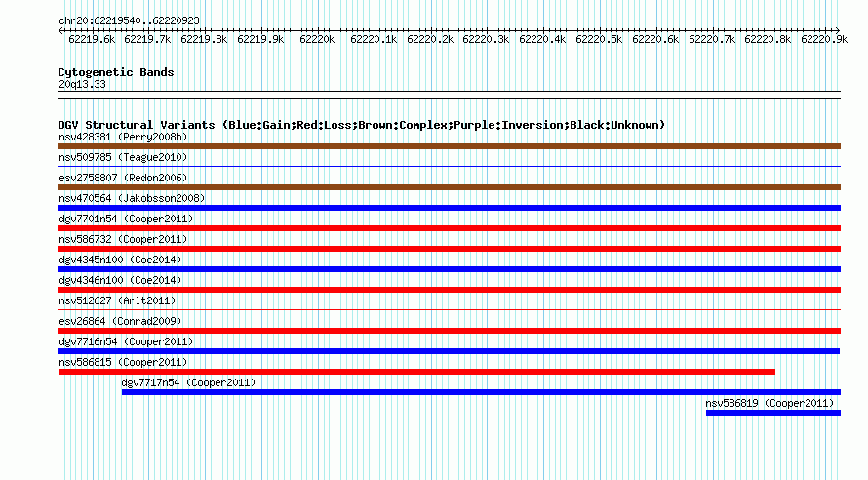Screen dimensions: 868x480
Task: Click the ruler's right arrowhead
Action: [x=838, y=30]
